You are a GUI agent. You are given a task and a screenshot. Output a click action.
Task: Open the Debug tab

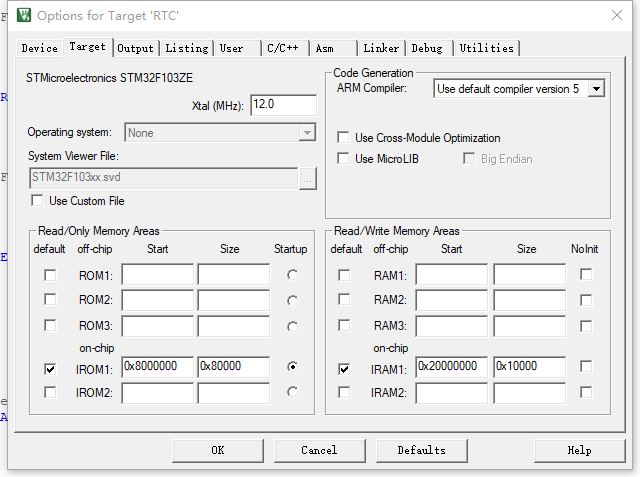[429, 48]
